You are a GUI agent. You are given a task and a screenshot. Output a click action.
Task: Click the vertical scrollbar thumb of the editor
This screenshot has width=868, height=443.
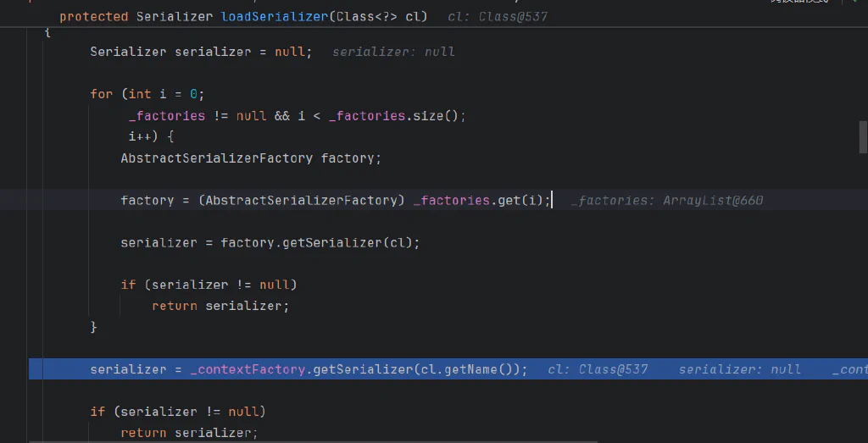[863, 136]
